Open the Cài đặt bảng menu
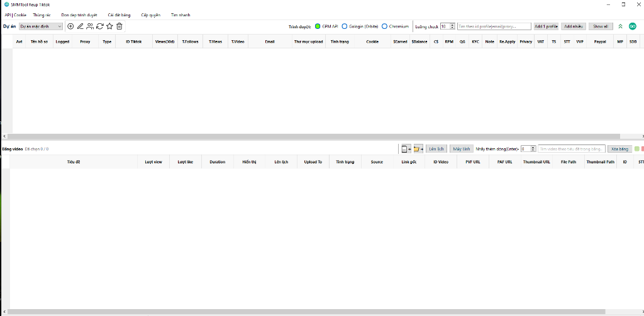The height and width of the screenshot is (316, 644). click(119, 15)
